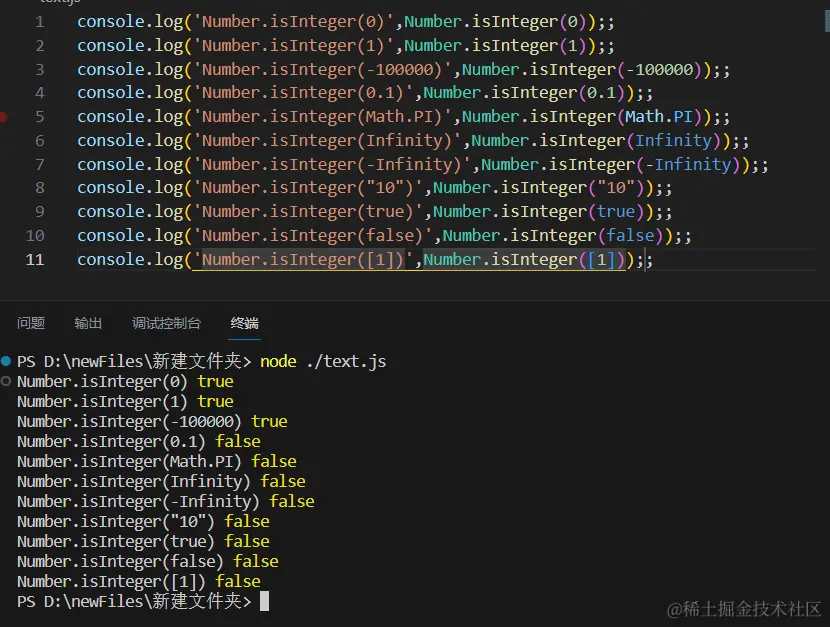
Task: Click the code line with isInteger("10")
Action: click(374, 188)
